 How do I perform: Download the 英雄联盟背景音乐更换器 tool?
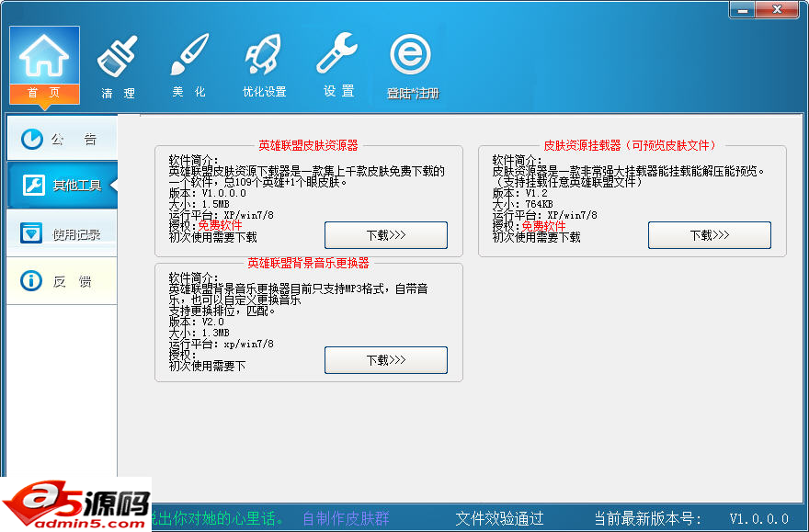point(385,360)
